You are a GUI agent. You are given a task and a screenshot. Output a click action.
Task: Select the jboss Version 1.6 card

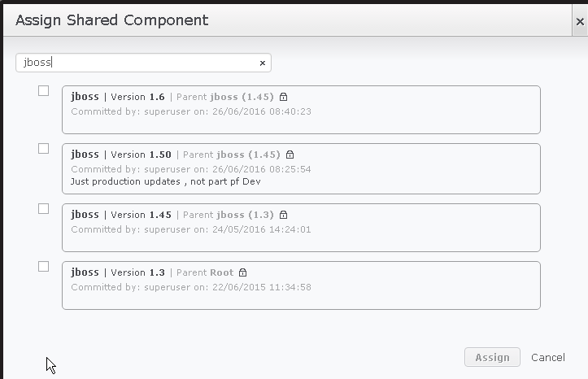coord(301,110)
